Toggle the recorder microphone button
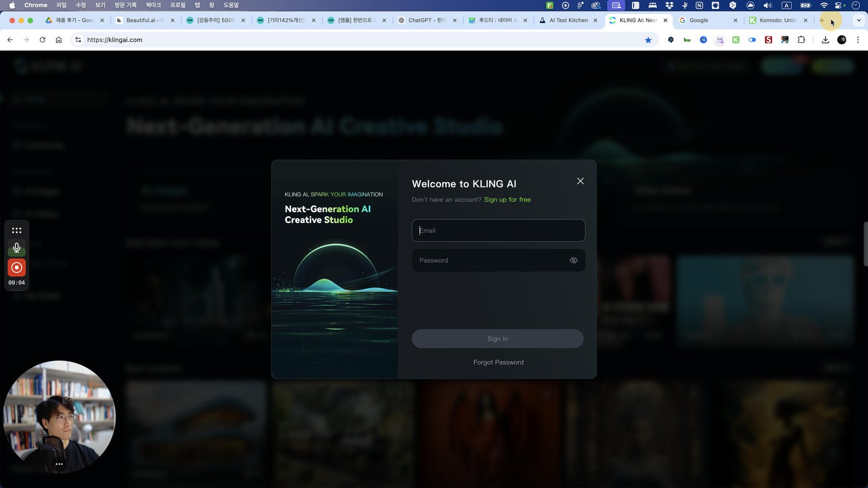The image size is (868, 488). pyautogui.click(x=17, y=248)
